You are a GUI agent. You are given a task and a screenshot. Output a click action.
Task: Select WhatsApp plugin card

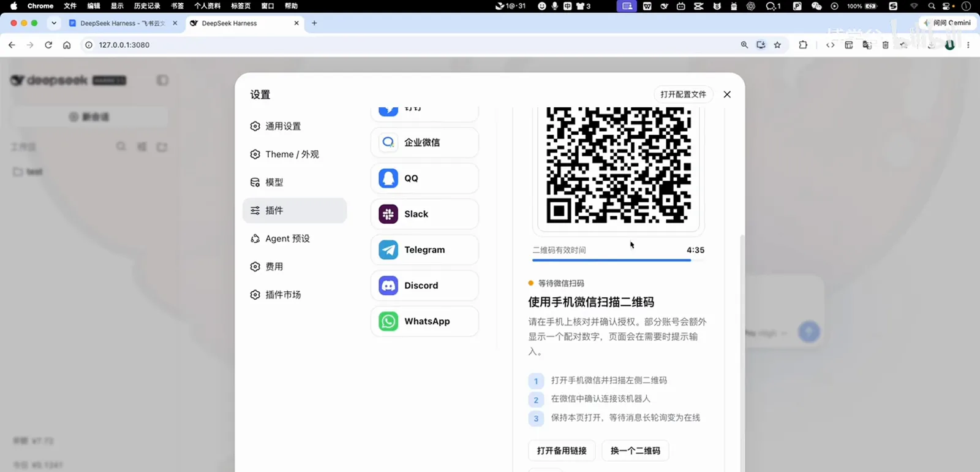[x=424, y=321]
